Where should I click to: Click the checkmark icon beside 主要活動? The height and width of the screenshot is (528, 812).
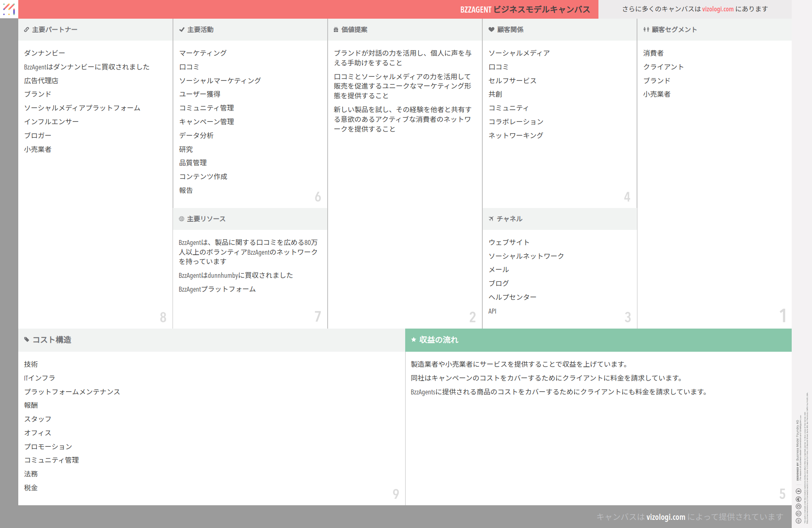point(182,30)
